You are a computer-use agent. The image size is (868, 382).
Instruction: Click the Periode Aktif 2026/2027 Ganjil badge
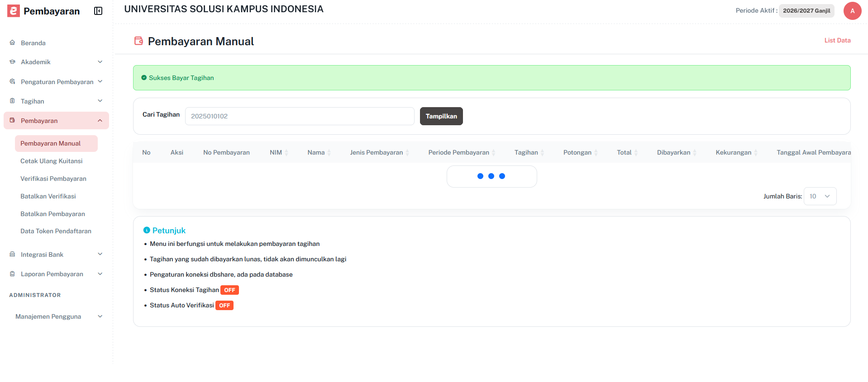[806, 11]
